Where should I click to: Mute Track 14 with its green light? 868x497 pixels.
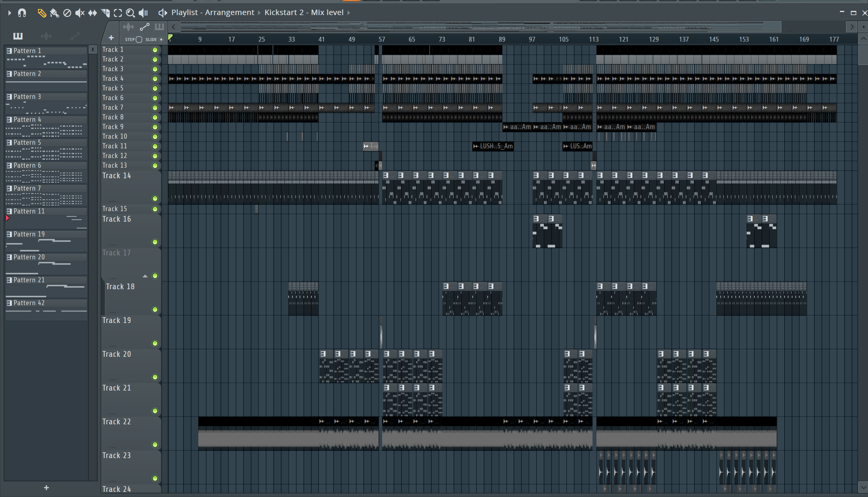click(x=155, y=199)
